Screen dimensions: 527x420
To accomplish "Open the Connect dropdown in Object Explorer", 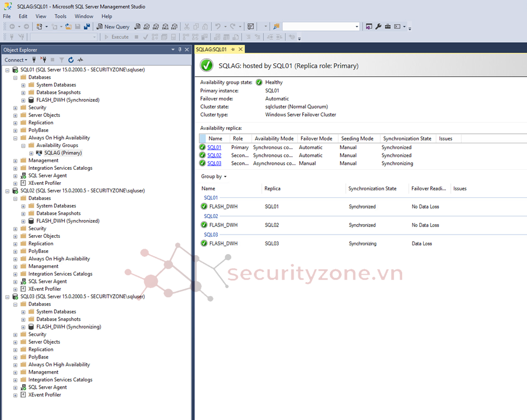I will 15,60.
